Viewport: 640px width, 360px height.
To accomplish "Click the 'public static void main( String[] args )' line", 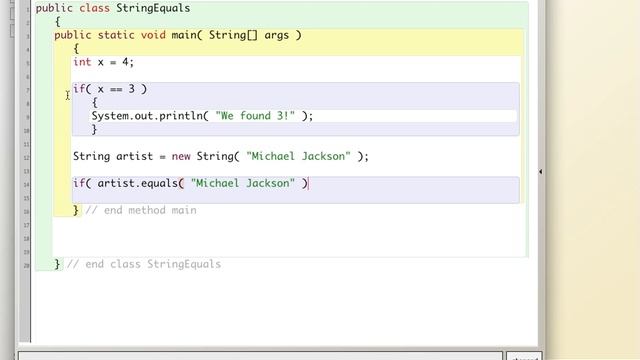I will coord(178,35).
